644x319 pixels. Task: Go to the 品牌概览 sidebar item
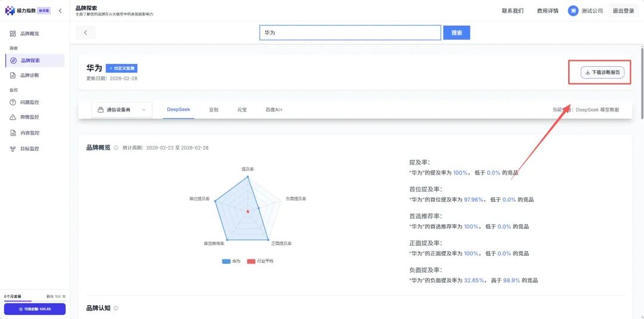(35, 33)
